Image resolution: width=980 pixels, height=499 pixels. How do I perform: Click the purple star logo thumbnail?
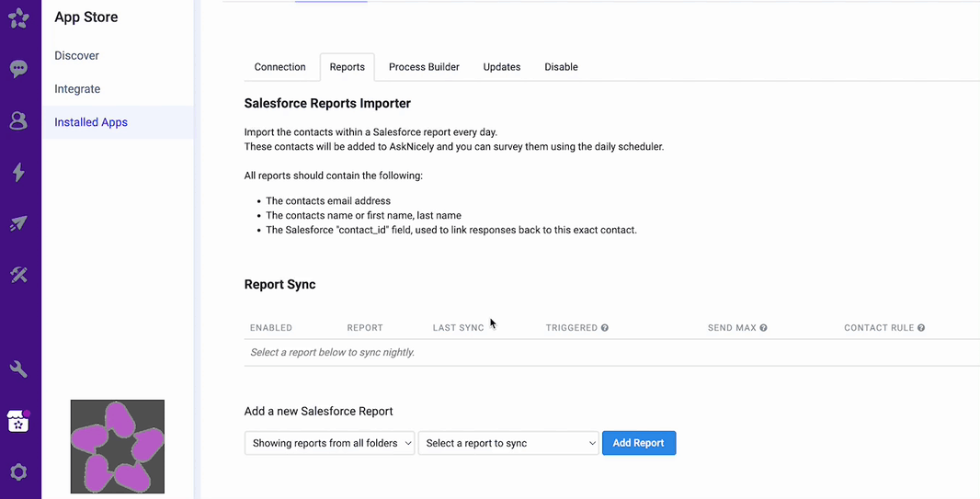coord(118,447)
